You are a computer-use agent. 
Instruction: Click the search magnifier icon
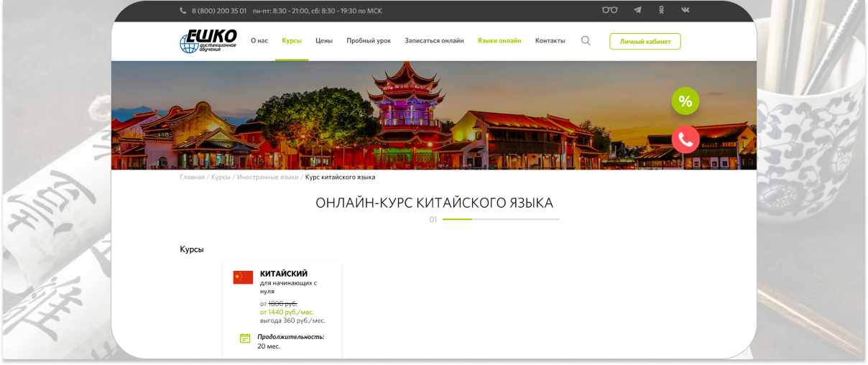(x=586, y=41)
